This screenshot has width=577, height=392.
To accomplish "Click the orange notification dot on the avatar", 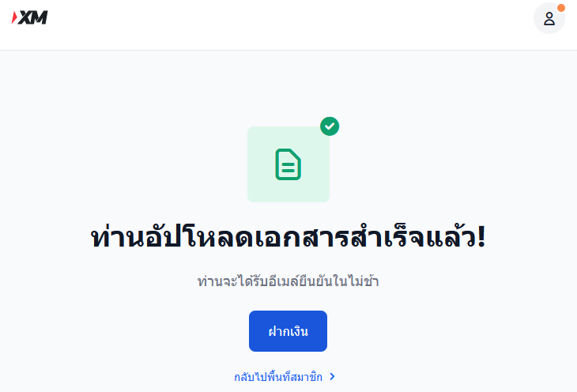I will (x=561, y=8).
